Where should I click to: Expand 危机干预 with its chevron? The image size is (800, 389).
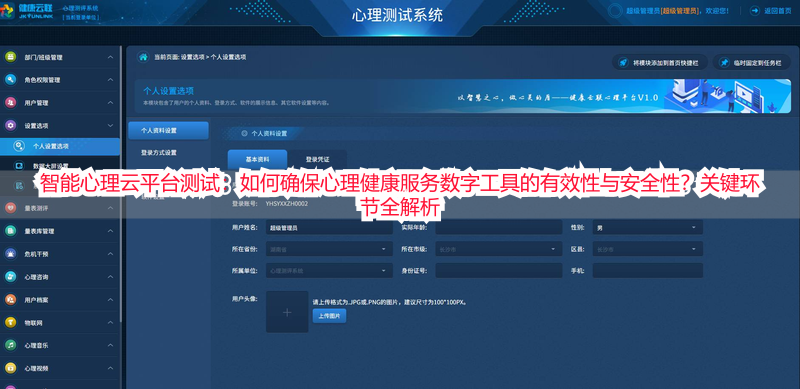click(x=110, y=254)
